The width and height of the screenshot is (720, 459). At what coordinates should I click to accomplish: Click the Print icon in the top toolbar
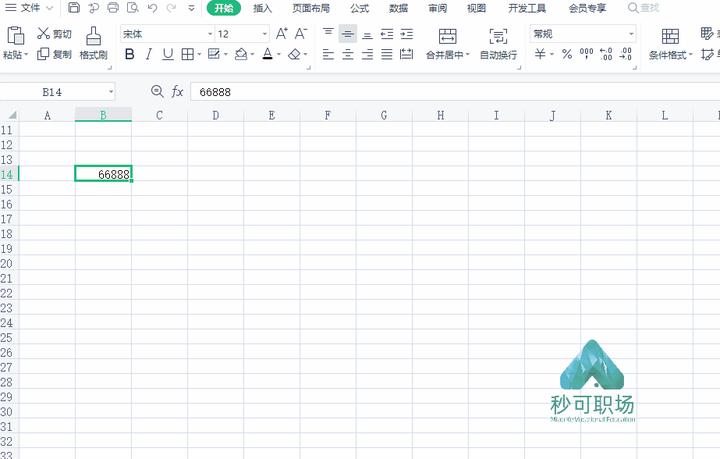pos(113,8)
